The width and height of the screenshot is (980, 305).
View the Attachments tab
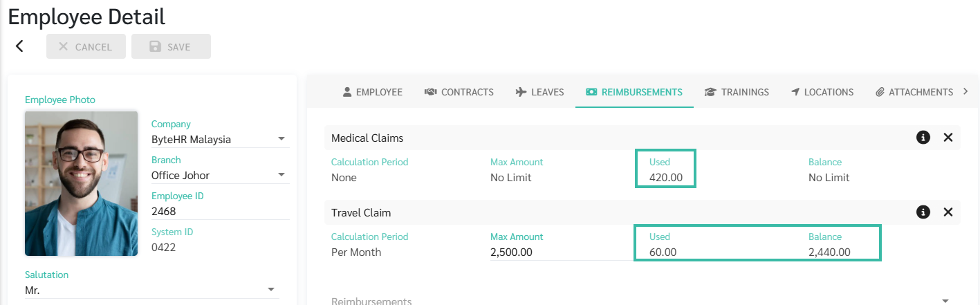click(914, 92)
